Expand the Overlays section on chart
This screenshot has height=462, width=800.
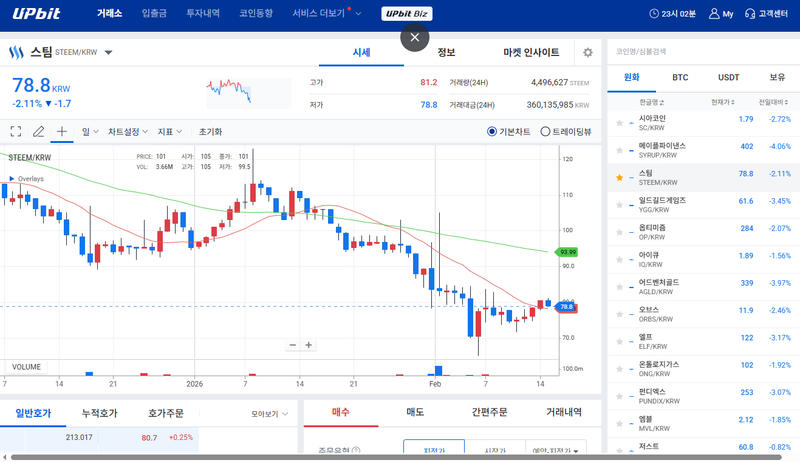click(12, 179)
